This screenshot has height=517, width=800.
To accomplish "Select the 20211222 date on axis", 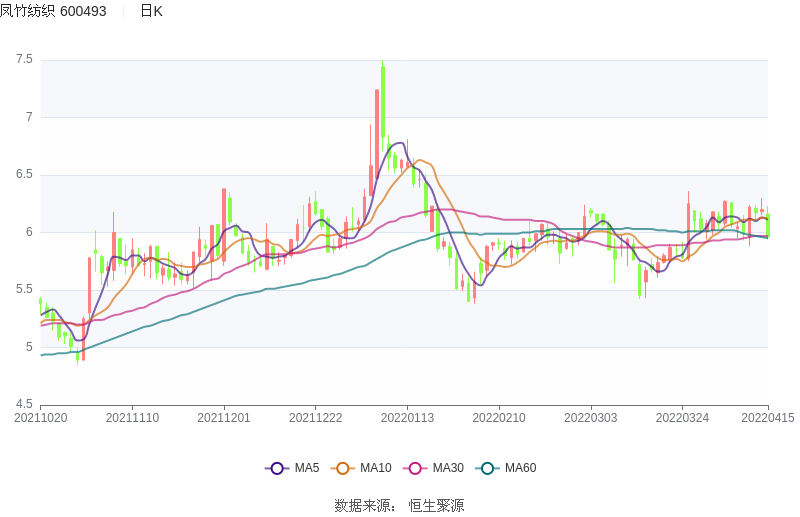I will (316, 418).
